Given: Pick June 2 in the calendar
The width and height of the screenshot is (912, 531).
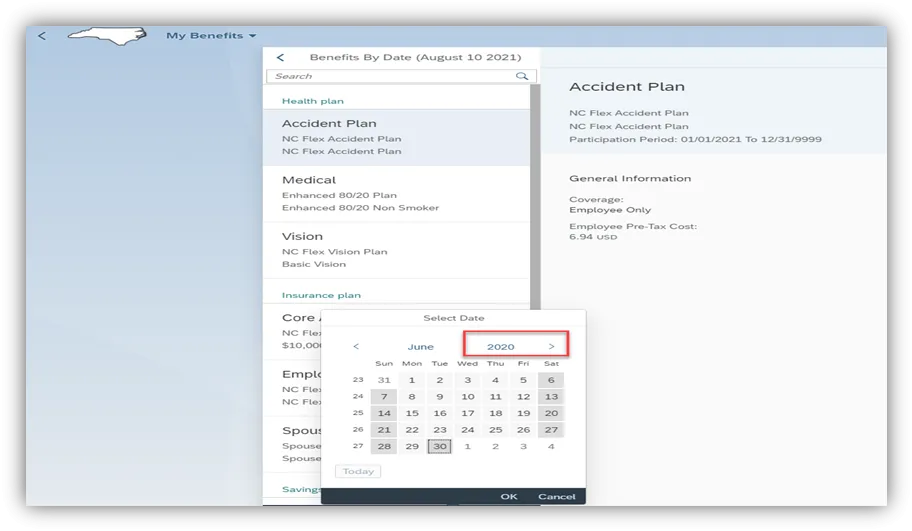Looking at the screenshot, I should (440, 380).
